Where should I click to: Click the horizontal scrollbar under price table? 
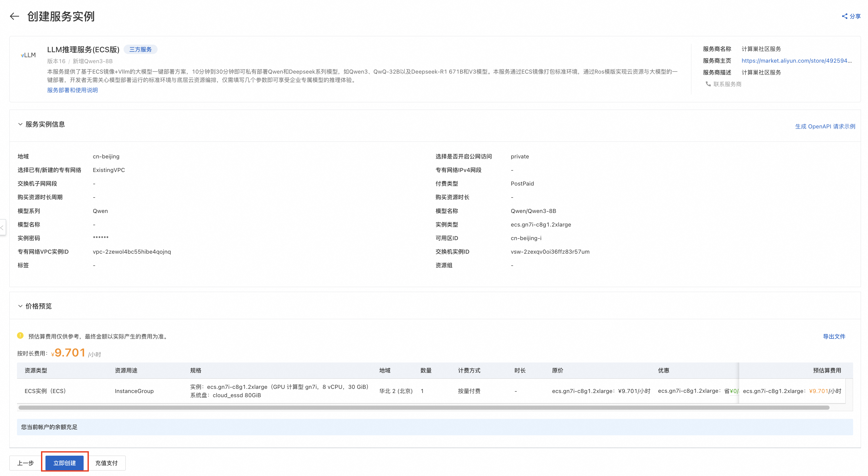click(x=424, y=407)
